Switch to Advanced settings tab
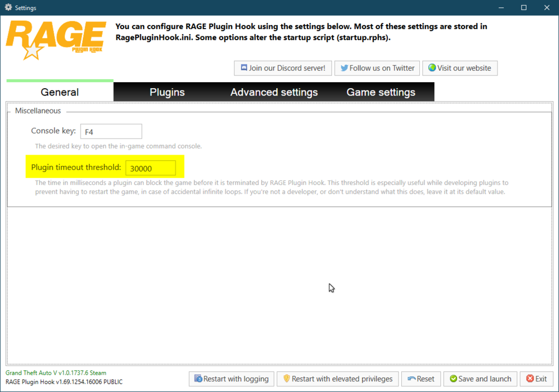The width and height of the screenshot is (559, 392). point(274,92)
